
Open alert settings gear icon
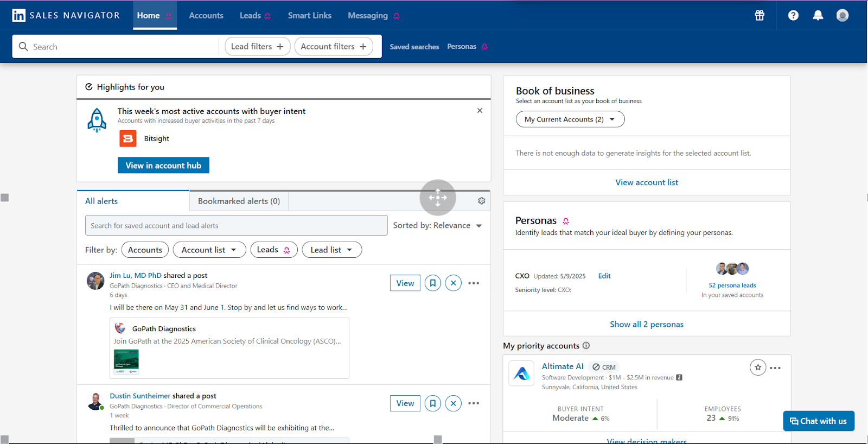click(x=481, y=201)
